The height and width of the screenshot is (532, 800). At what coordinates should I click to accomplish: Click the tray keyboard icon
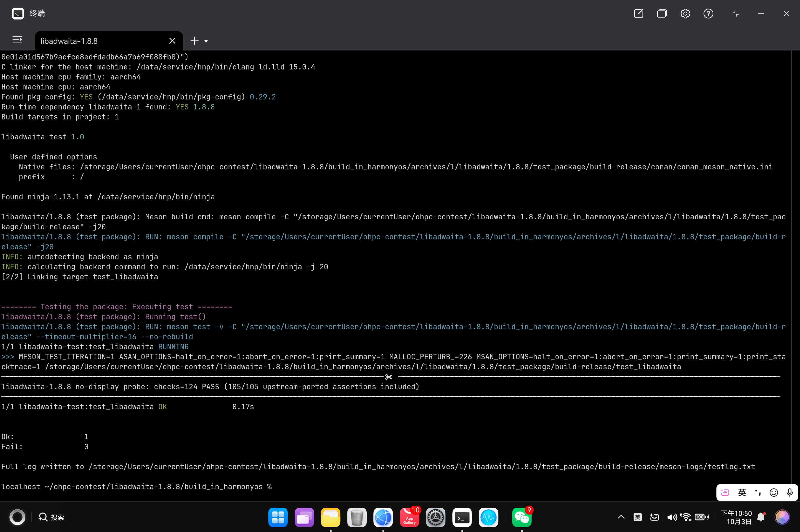tap(654, 517)
